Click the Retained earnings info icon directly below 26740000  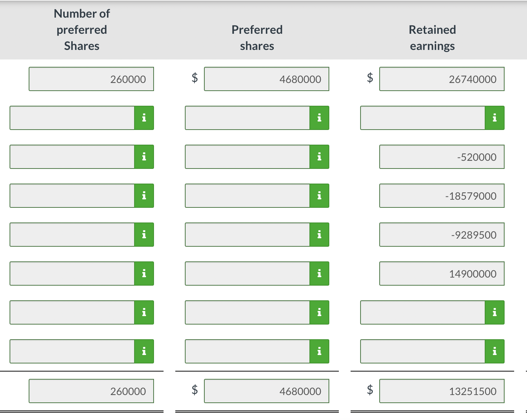(495, 118)
